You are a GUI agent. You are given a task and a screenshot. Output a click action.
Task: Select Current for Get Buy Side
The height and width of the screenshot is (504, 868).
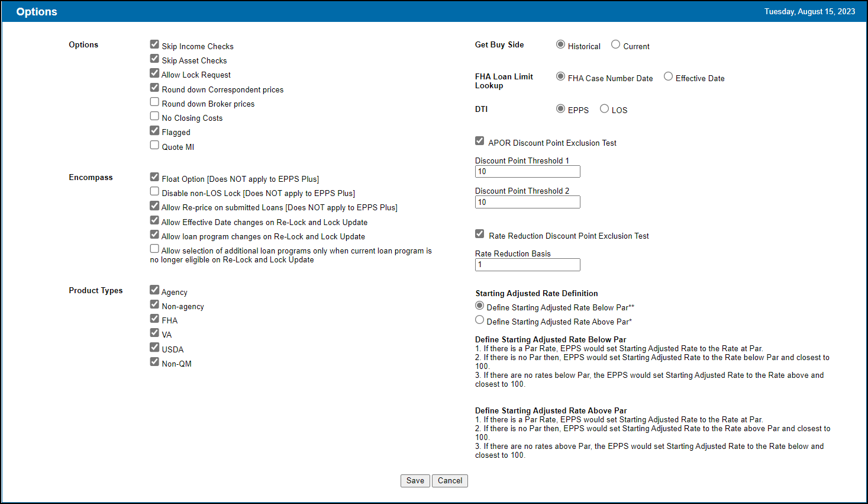coord(616,44)
